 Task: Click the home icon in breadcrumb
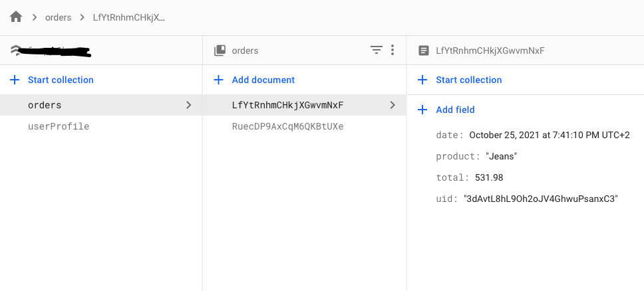(16, 17)
